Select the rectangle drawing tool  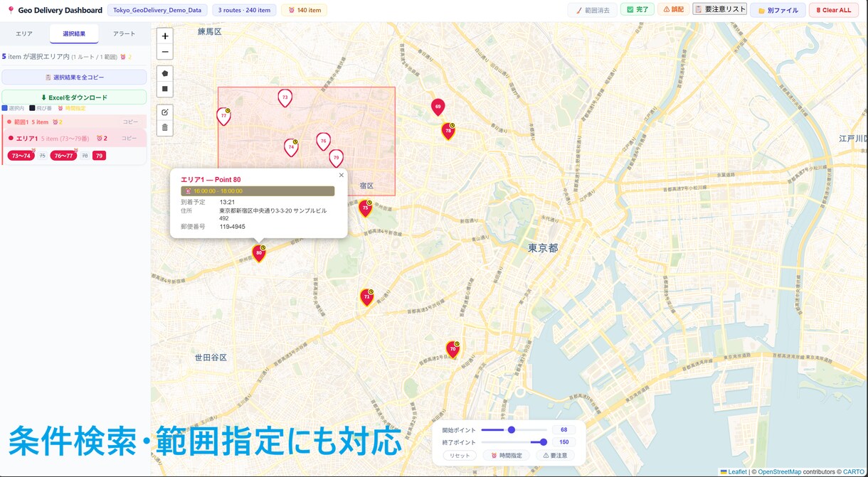(x=165, y=89)
